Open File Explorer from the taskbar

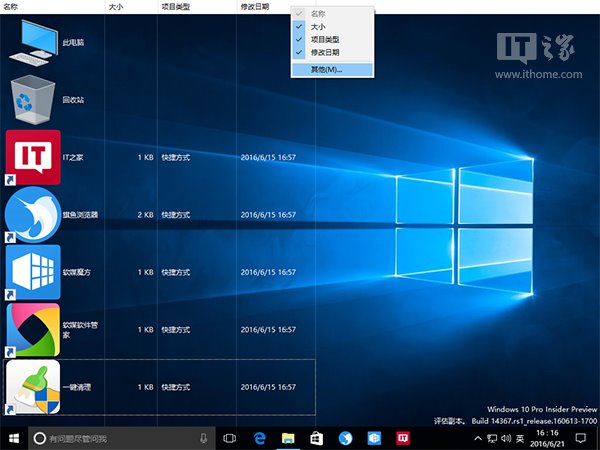(x=287, y=438)
